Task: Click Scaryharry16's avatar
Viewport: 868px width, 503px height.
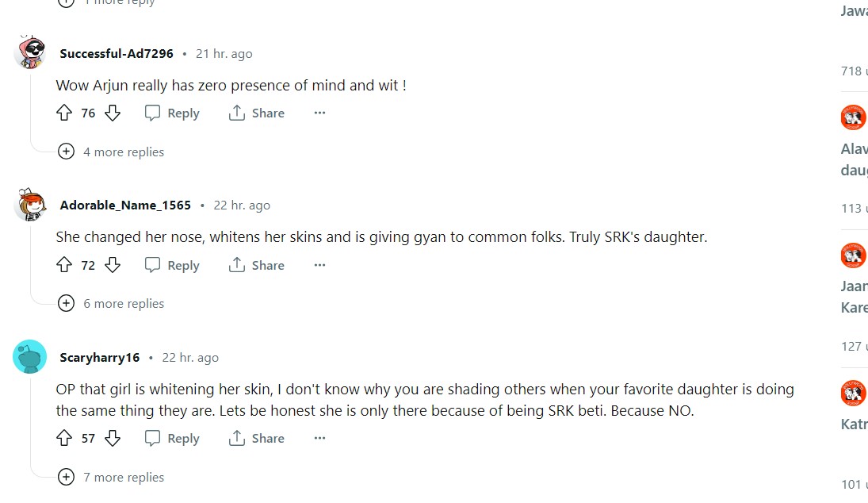Action: click(30, 357)
